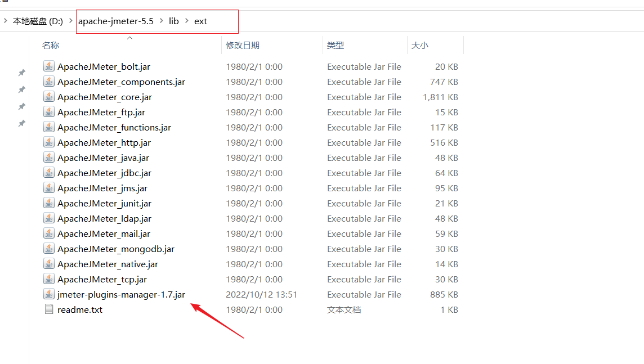Select ApacheJMeter_core.jar by its name
The height and width of the screenshot is (364, 644).
pos(105,97)
